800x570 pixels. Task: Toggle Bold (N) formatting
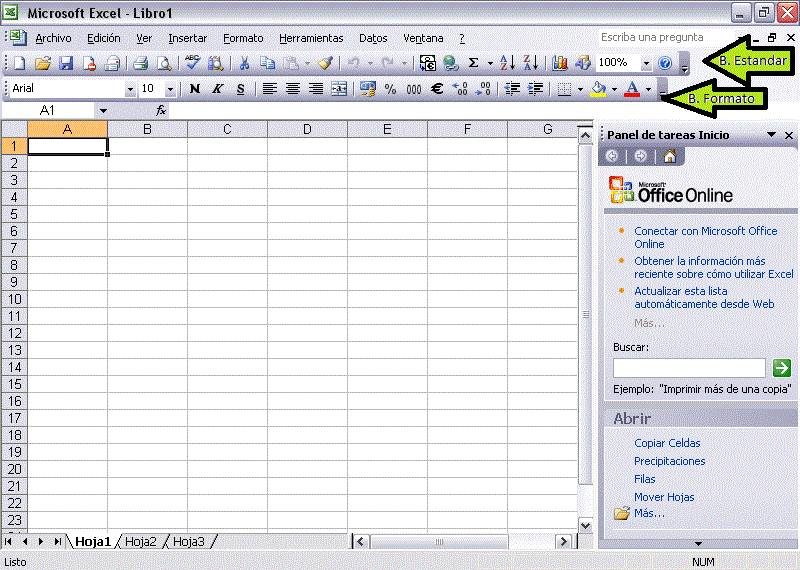pos(194,89)
